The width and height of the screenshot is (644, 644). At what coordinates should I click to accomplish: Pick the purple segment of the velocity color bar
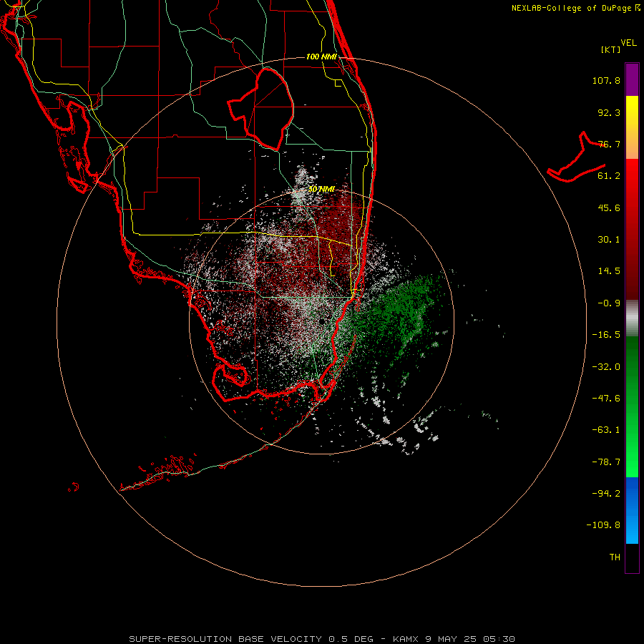point(632,79)
